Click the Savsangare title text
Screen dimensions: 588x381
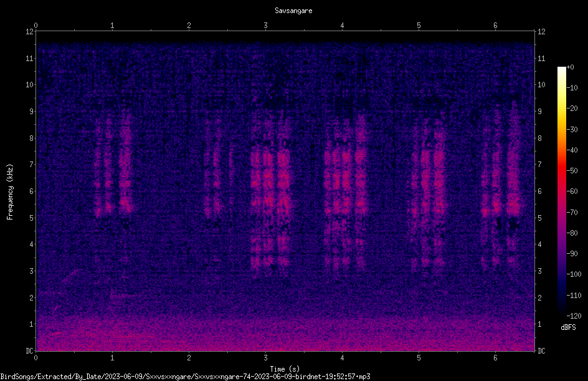click(293, 11)
